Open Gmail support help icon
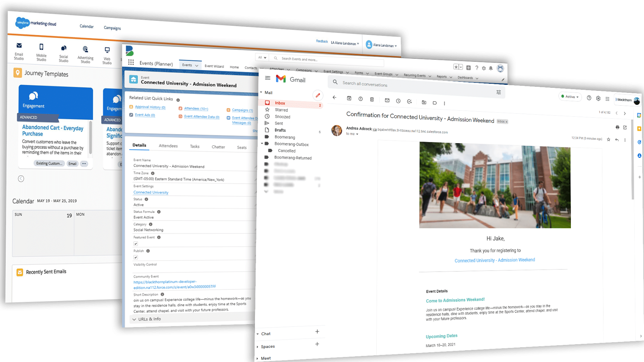The height and width of the screenshot is (362, 644). point(589,98)
